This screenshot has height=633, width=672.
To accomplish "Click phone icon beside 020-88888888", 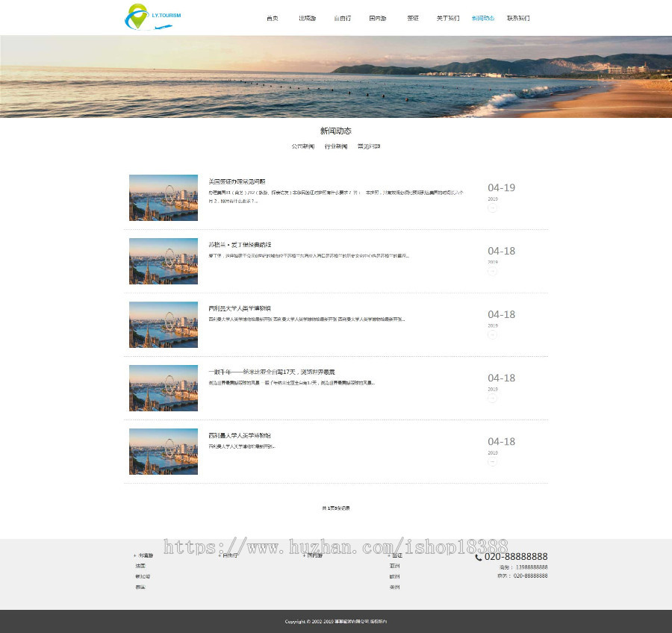I will pos(479,558).
